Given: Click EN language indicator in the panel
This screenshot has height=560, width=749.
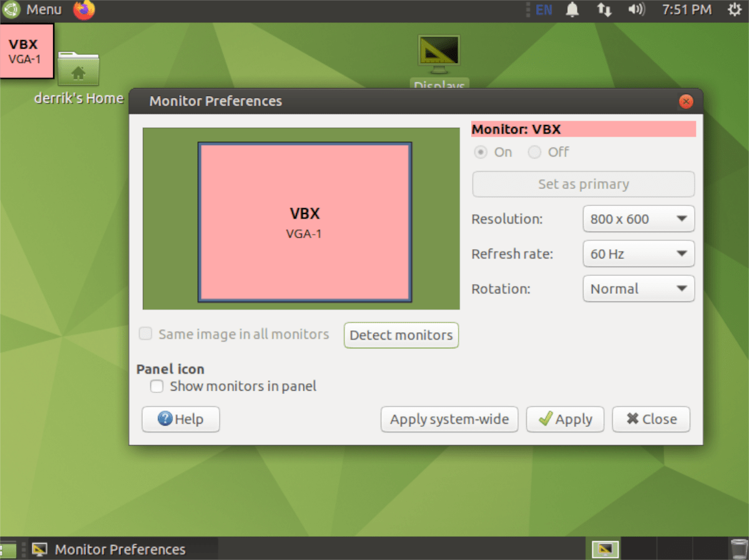Looking at the screenshot, I should pos(542,9).
